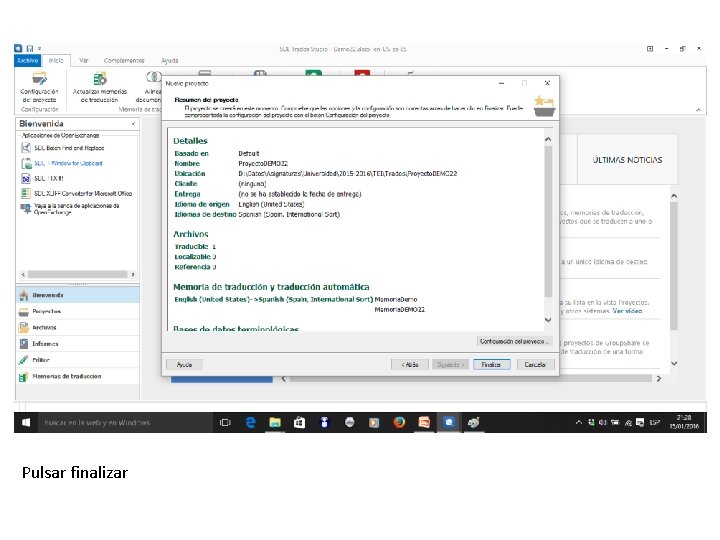This screenshot has height=540, width=720.
Task: Show hidden system tray icons
Action: click(x=579, y=422)
